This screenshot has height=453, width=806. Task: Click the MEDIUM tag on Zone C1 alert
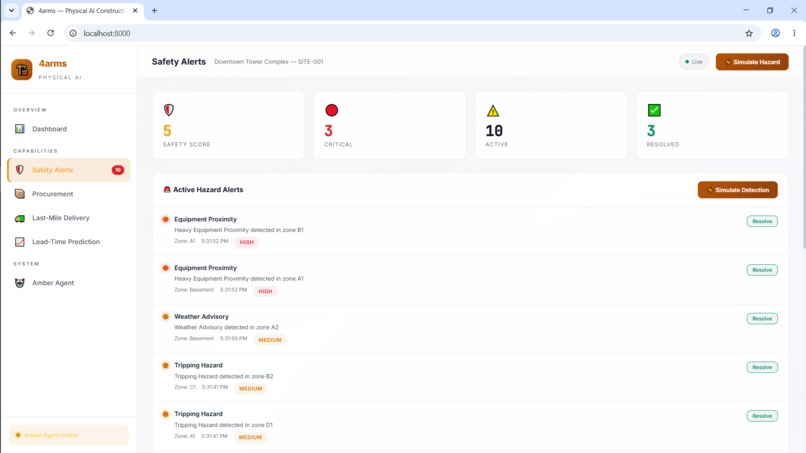coord(251,389)
